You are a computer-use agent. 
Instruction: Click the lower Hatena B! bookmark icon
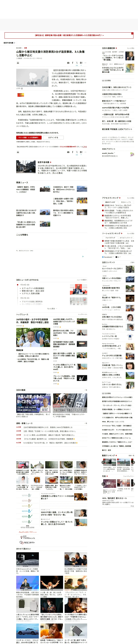pos(81,152)
